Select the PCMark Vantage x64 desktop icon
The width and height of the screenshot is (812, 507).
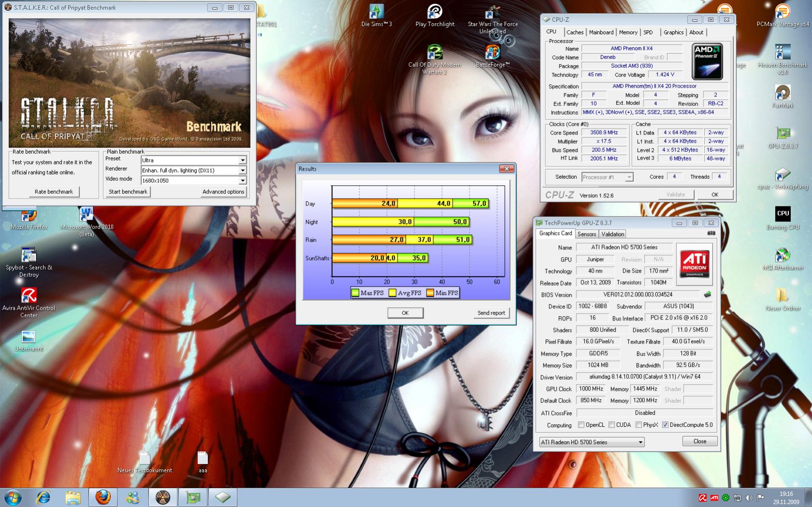point(782,15)
